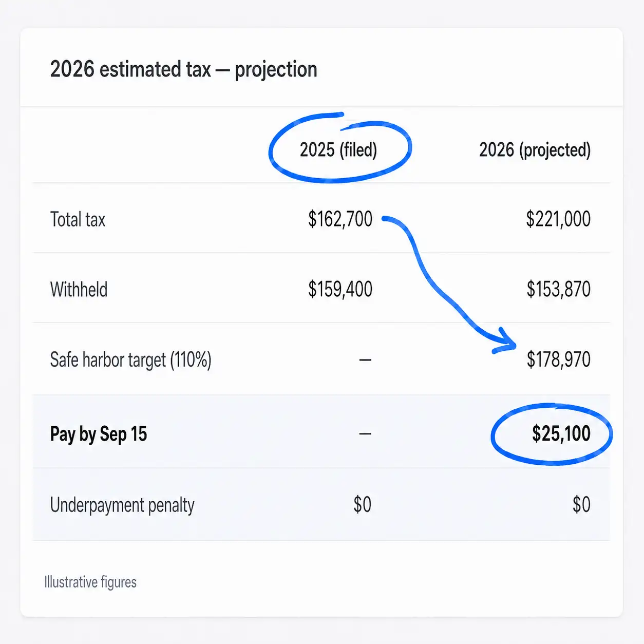Click the Pay by Sep 15 label
This screenshot has width=644, height=644.
[x=98, y=434]
